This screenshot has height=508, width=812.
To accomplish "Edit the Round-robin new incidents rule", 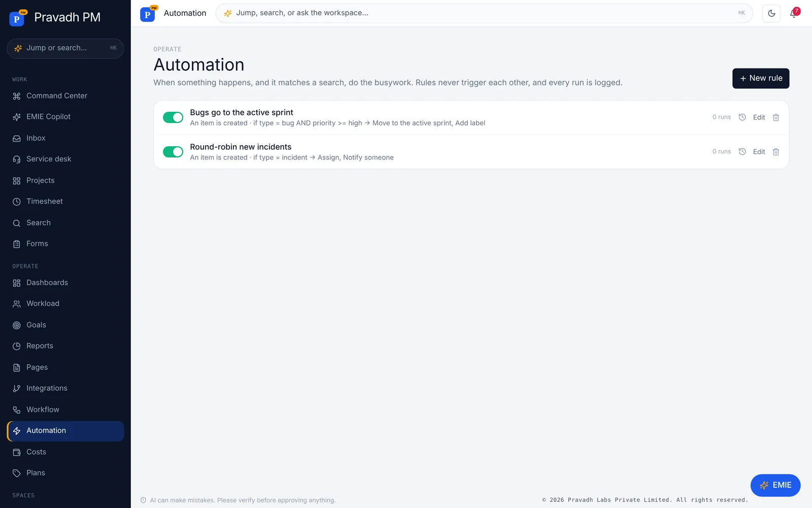I will point(759,152).
